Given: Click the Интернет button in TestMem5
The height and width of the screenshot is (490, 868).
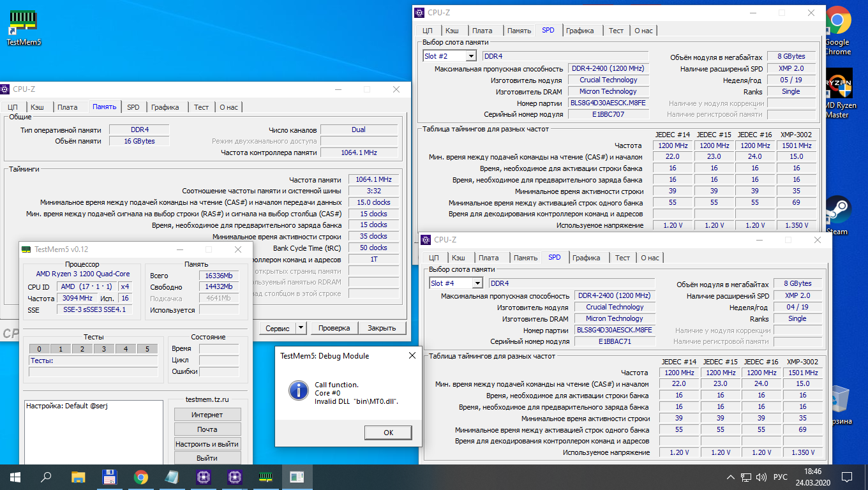Looking at the screenshot, I should pos(207,415).
